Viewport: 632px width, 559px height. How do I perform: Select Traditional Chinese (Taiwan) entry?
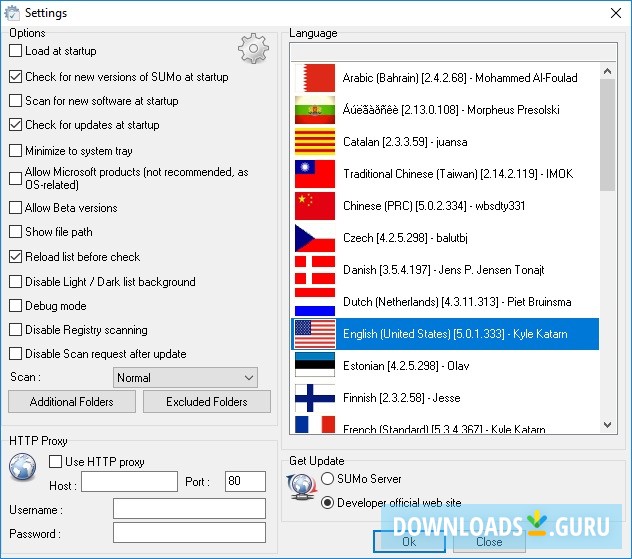click(x=458, y=174)
